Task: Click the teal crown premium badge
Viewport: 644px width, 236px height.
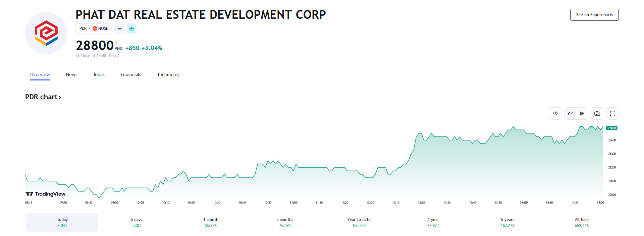Action: point(131,29)
